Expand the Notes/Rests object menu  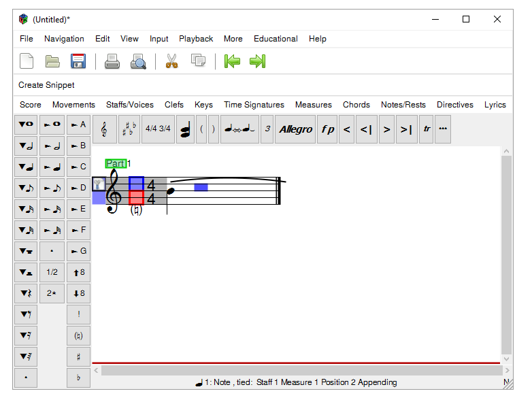pyautogui.click(x=403, y=105)
